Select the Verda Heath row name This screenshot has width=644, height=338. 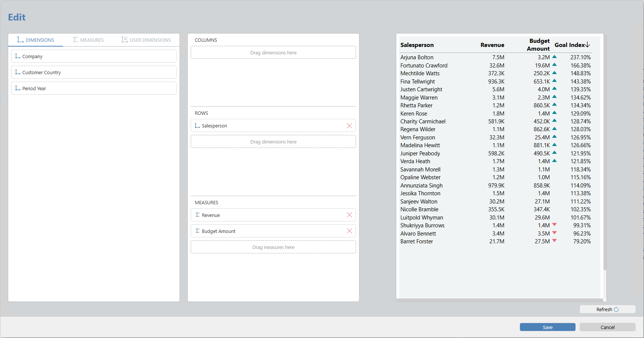pos(415,161)
